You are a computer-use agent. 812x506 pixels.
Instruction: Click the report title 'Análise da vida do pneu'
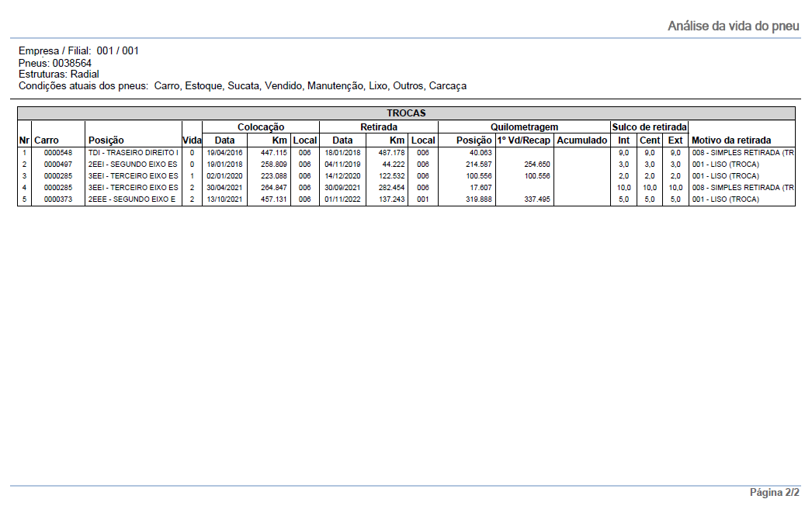pyautogui.click(x=733, y=26)
